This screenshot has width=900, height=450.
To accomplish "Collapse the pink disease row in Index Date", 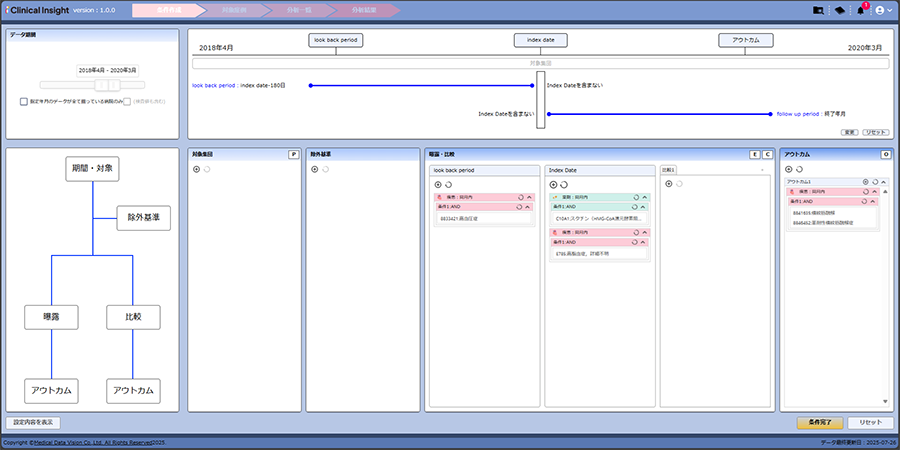I will click(x=645, y=232).
